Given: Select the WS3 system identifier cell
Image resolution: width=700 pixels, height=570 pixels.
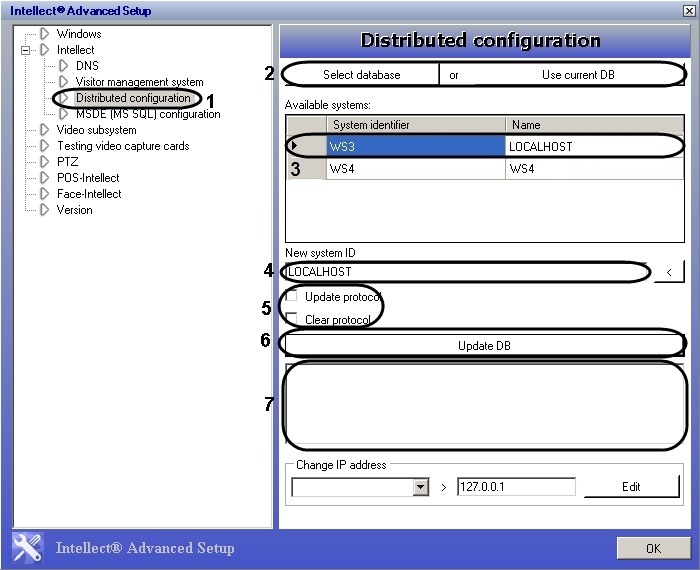Looking at the screenshot, I should coord(416,146).
